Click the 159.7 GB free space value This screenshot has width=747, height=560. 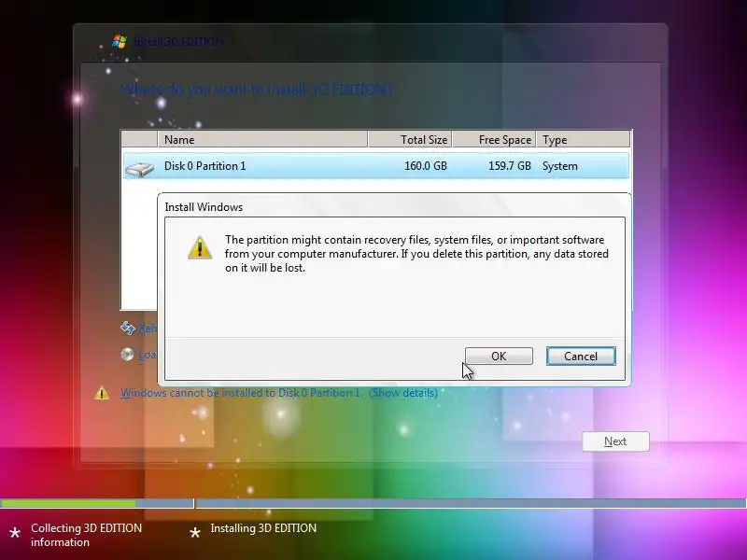pos(509,166)
